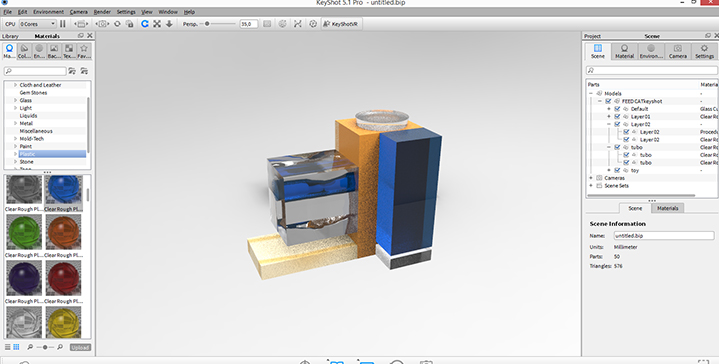Screen dimensions: 719x364
Task: Open the Colors library tab icon
Action: [24, 51]
